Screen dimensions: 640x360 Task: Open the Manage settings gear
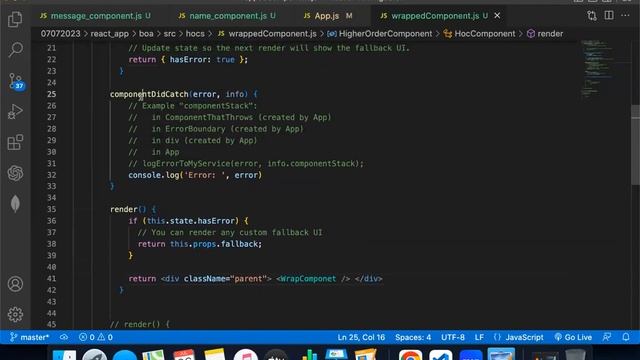15,314
